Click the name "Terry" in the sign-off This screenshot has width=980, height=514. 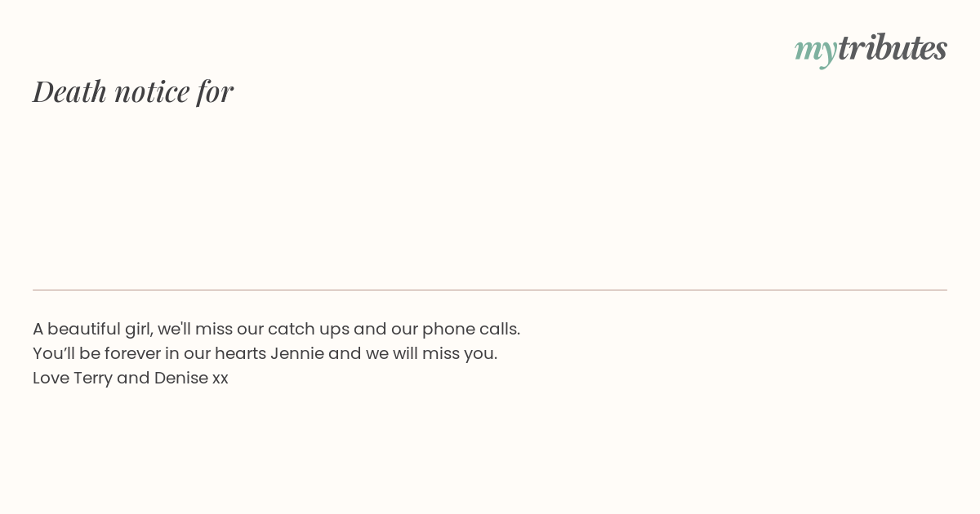point(93,378)
